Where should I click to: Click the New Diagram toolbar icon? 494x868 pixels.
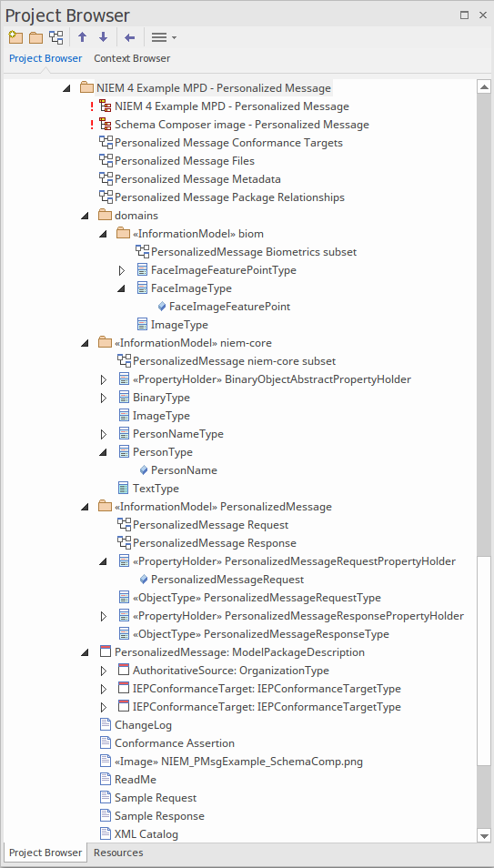click(55, 37)
